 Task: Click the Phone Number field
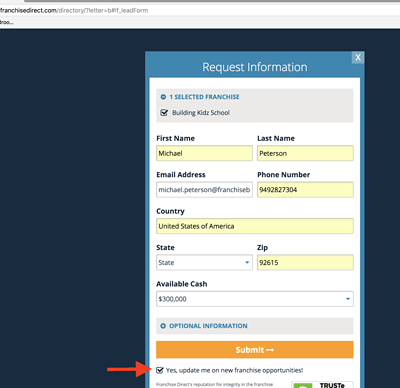point(305,190)
